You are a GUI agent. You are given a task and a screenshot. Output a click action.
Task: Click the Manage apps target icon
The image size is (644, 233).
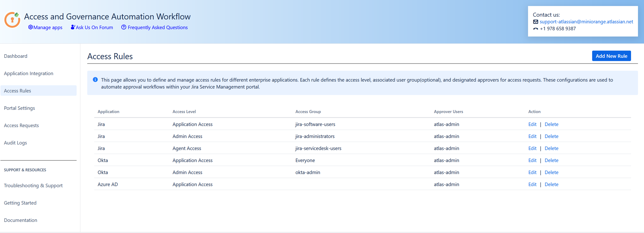30,27
